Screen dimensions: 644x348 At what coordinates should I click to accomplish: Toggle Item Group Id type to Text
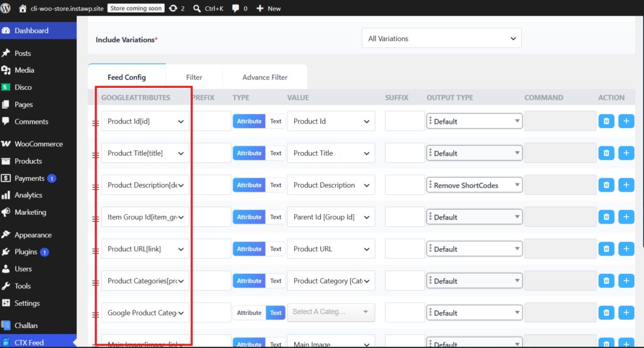(x=275, y=217)
